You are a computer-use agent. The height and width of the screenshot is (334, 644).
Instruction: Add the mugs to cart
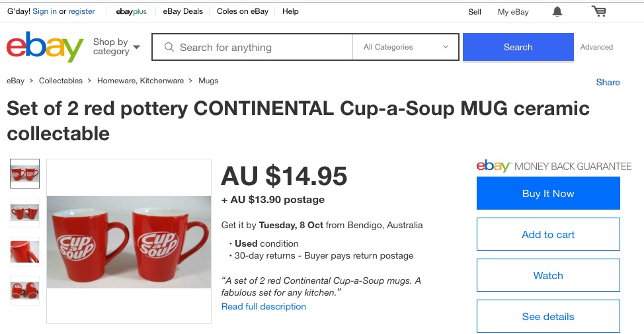(x=548, y=234)
